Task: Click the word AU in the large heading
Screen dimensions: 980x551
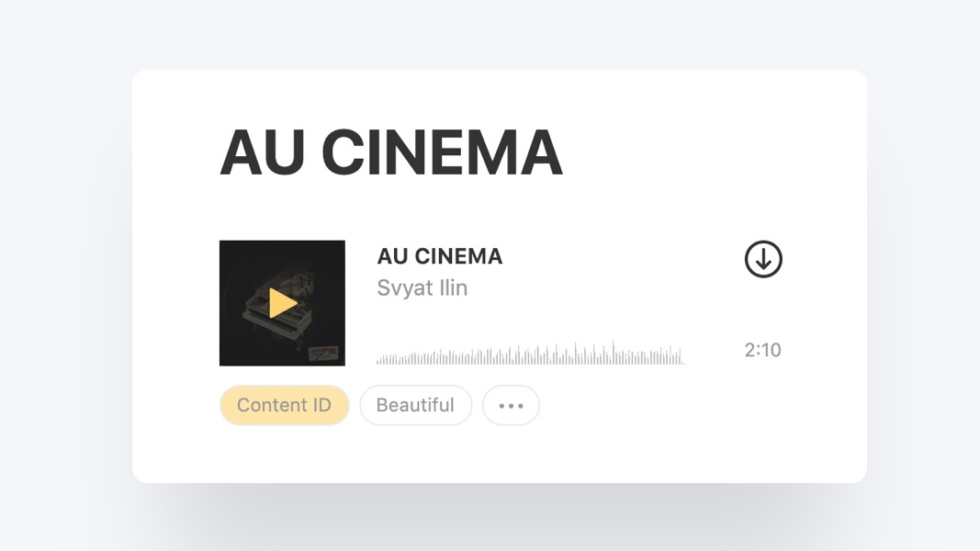Action: pos(263,153)
